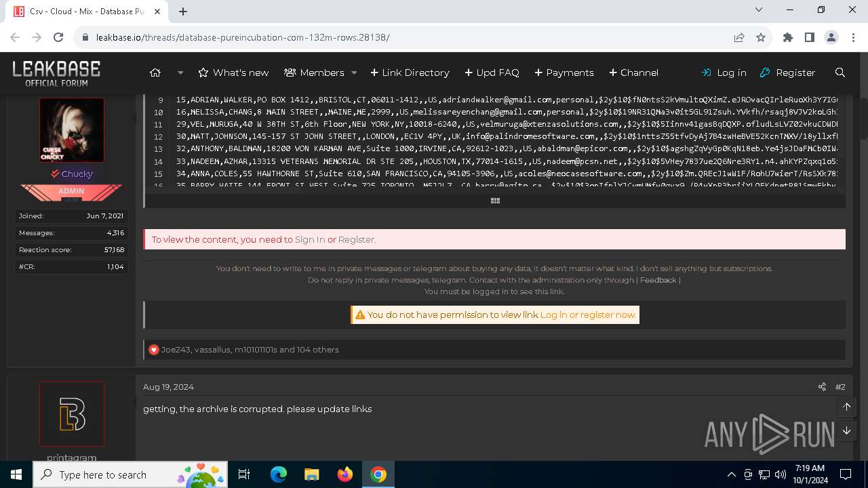The image size is (868, 488).
Task: Toggle Chrome side panel
Action: 809,37
